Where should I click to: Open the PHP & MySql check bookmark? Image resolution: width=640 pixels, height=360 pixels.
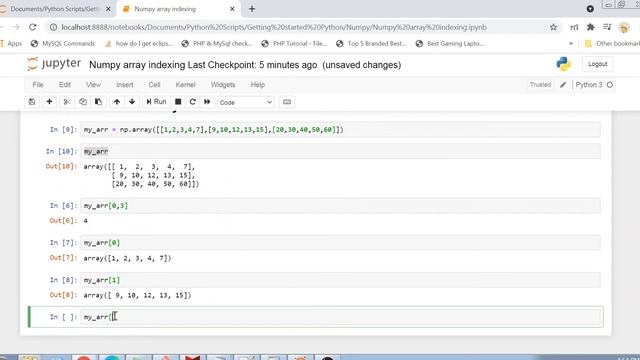(x=217, y=43)
